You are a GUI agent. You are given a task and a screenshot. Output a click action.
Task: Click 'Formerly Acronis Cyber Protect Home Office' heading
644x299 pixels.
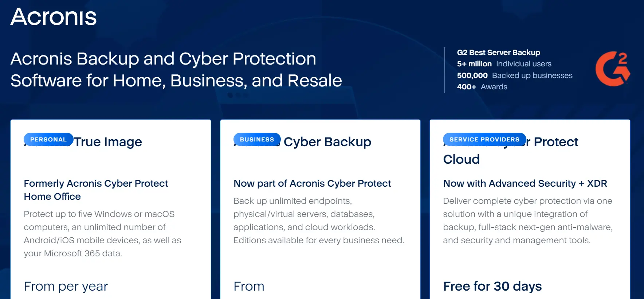pos(96,190)
